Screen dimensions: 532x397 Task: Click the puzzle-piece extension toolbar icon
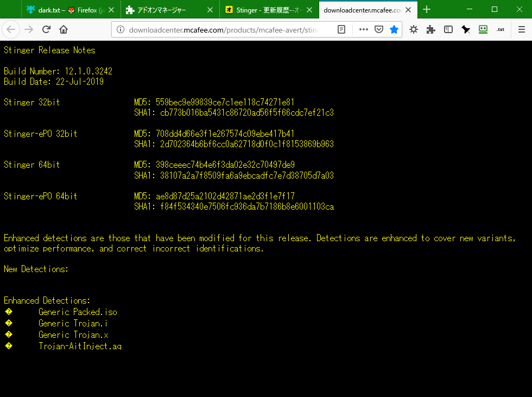click(431, 29)
